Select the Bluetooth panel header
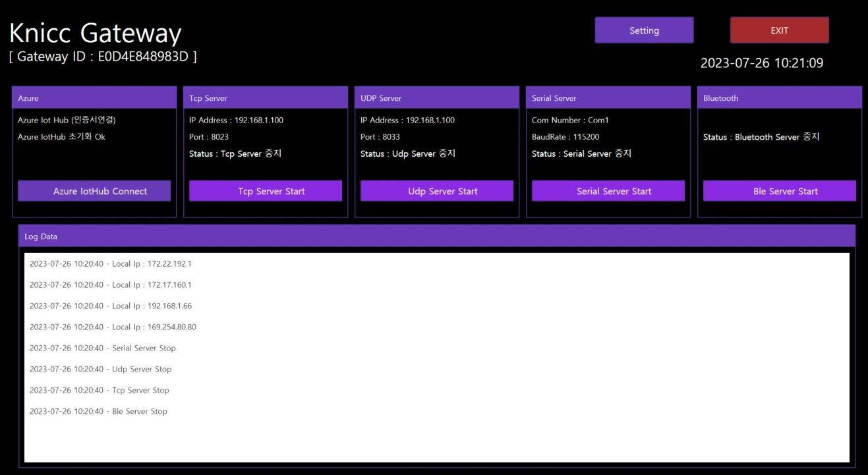This screenshot has height=475, width=868. (x=780, y=98)
